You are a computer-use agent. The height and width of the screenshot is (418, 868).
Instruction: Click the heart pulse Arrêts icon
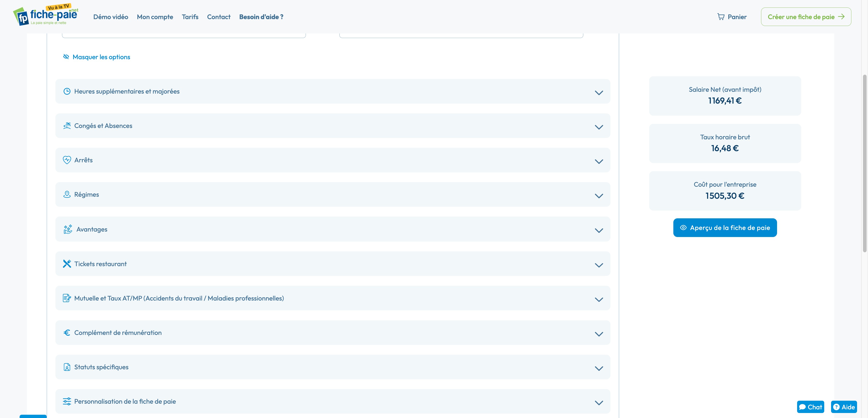click(67, 160)
